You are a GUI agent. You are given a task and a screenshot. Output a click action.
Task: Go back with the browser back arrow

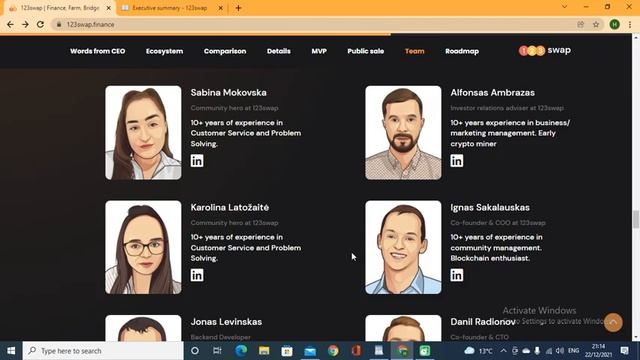(x=10, y=24)
